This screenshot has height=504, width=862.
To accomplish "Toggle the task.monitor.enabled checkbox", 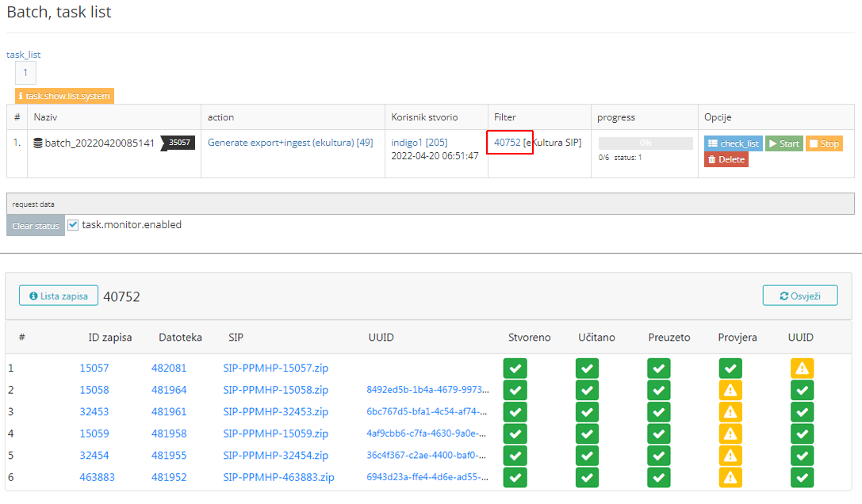I will [x=73, y=225].
